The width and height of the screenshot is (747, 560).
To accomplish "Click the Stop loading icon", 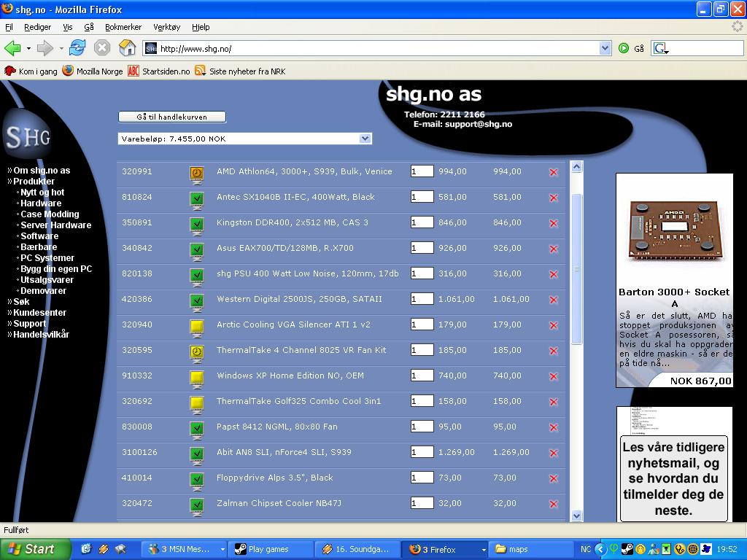I will pos(102,48).
